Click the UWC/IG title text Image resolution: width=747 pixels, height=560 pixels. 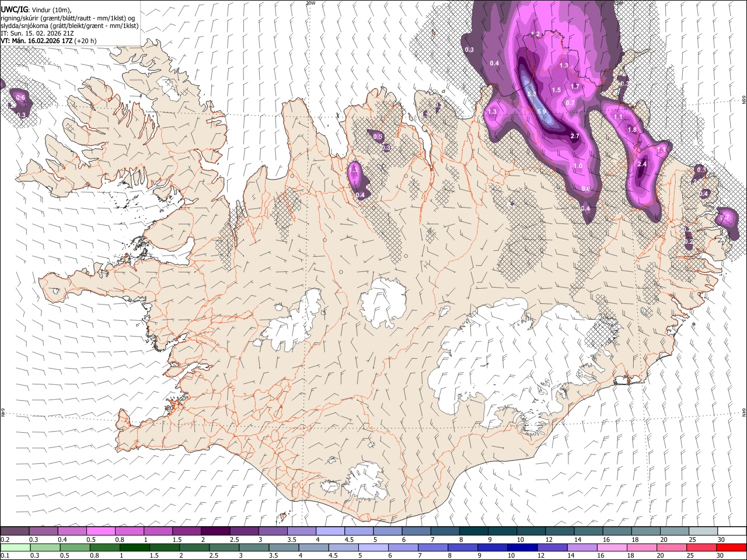point(14,9)
